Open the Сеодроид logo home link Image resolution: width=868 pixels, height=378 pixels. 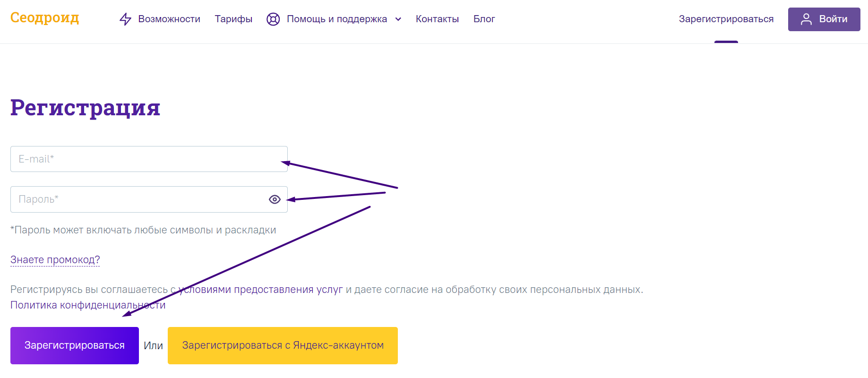(x=44, y=17)
